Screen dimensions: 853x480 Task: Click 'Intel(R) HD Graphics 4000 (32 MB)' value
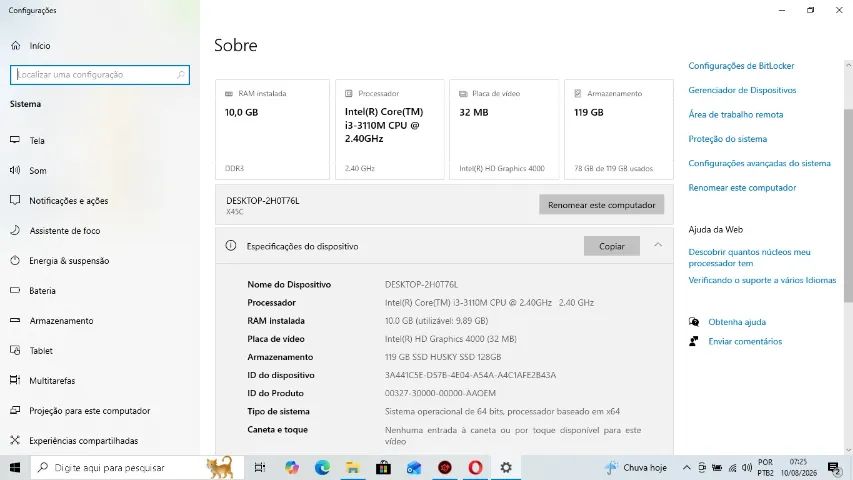pyautogui.click(x=450, y=339)
